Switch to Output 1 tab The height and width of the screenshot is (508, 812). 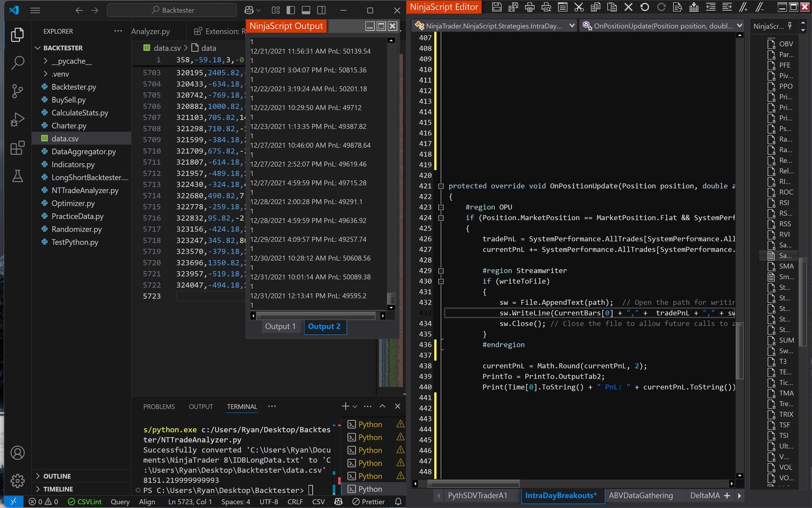(280, 326)
